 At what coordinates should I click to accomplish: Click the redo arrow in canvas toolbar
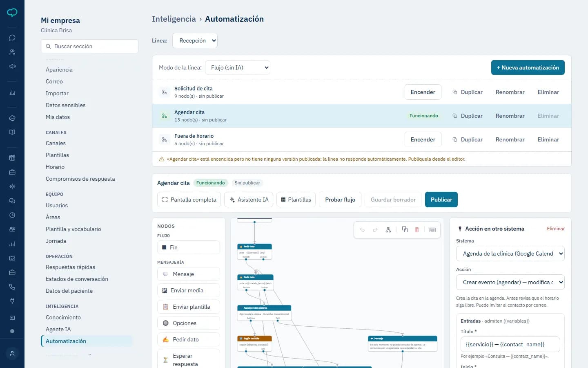pos(375,230)
